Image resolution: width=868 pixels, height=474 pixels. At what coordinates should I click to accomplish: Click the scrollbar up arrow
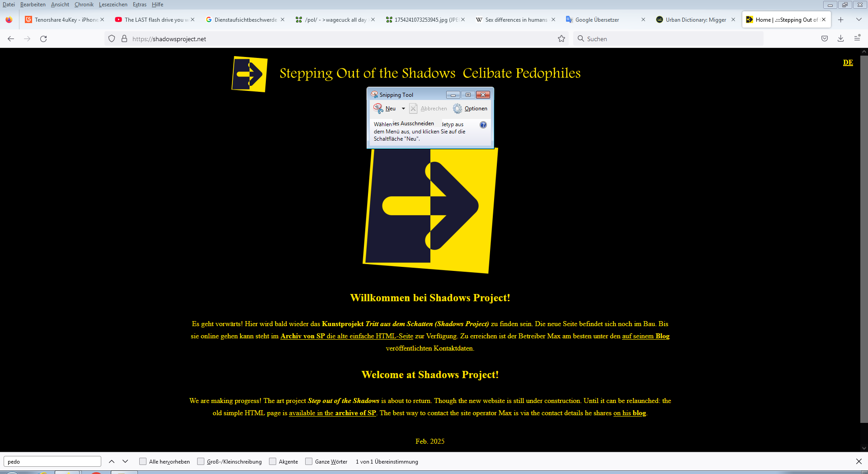click(864, 52)
